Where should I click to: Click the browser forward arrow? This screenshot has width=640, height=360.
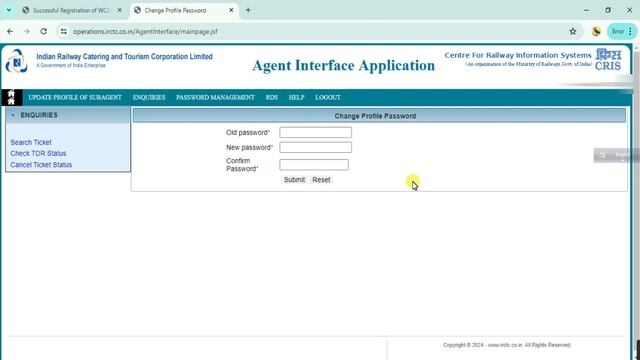point(27,31)
